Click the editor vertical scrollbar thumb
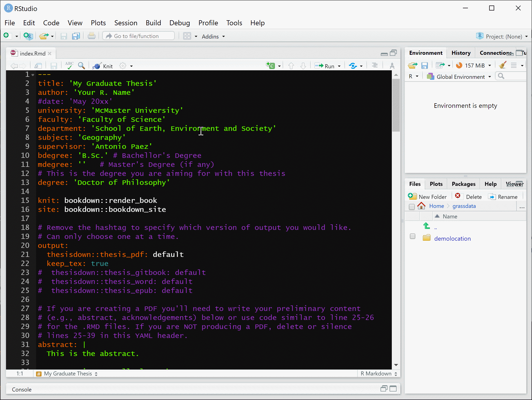532x400 pixels. (x=396, y=105)
